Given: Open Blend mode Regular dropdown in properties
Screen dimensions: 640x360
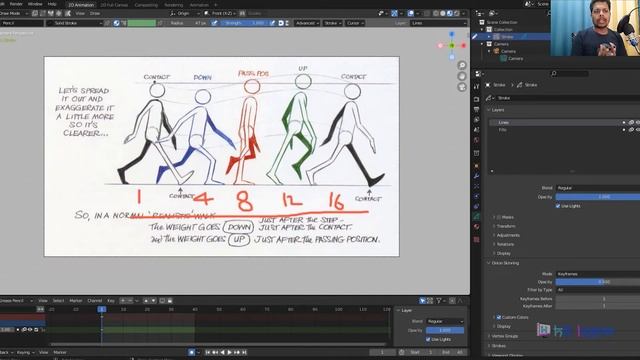Looking at the screenshot, I should (x=598, y=188).
